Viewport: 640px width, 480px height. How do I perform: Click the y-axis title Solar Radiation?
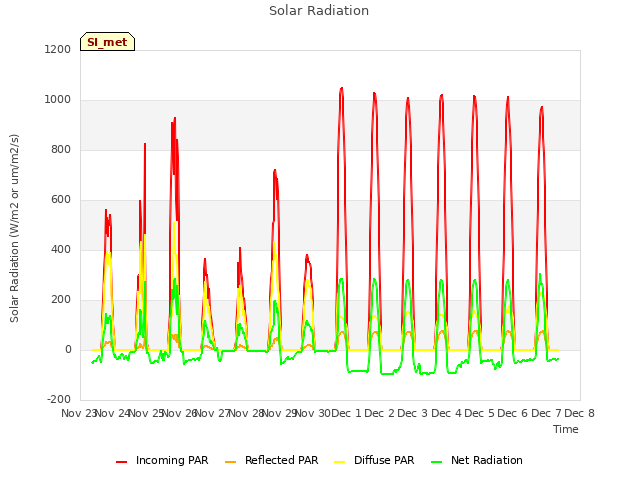point(14,228)
